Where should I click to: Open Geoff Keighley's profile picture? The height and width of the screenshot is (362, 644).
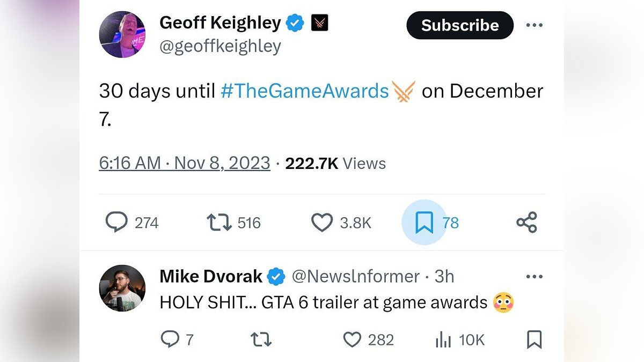coord(122,34)
